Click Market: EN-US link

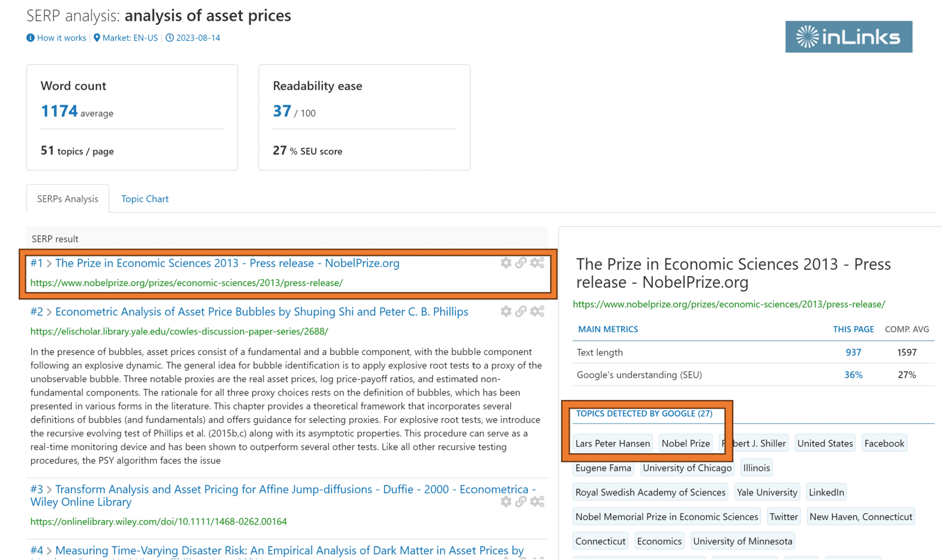click(130, 38)
